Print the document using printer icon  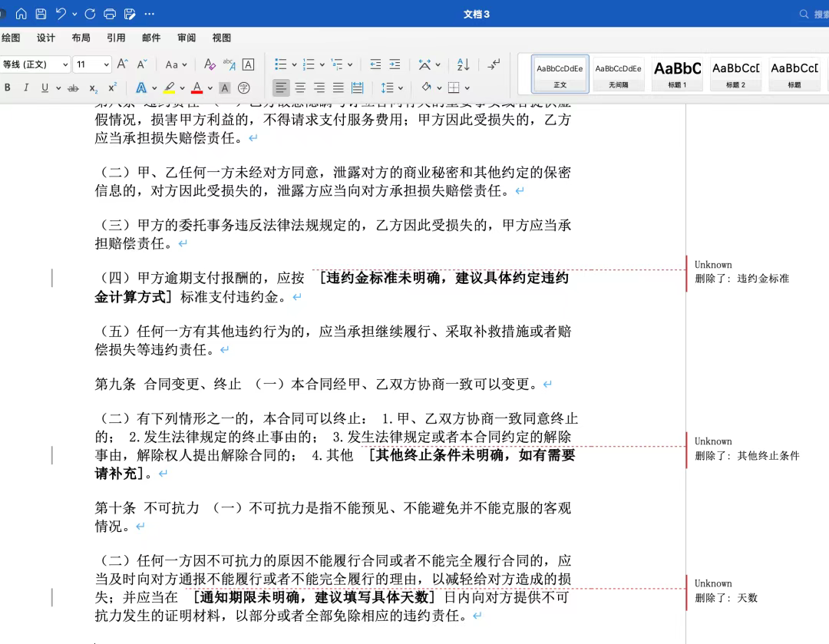[x=110, y=14]
